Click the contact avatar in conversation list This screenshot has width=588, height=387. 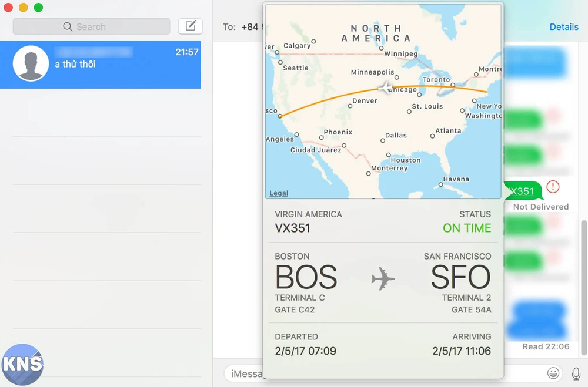pos(31,63)
